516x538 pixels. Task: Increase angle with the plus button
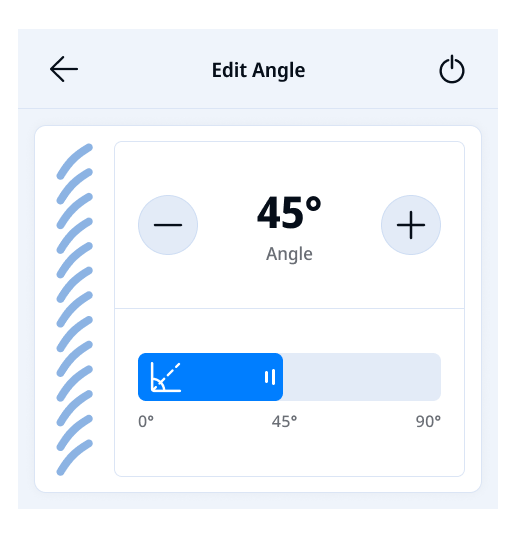[411, 225]
